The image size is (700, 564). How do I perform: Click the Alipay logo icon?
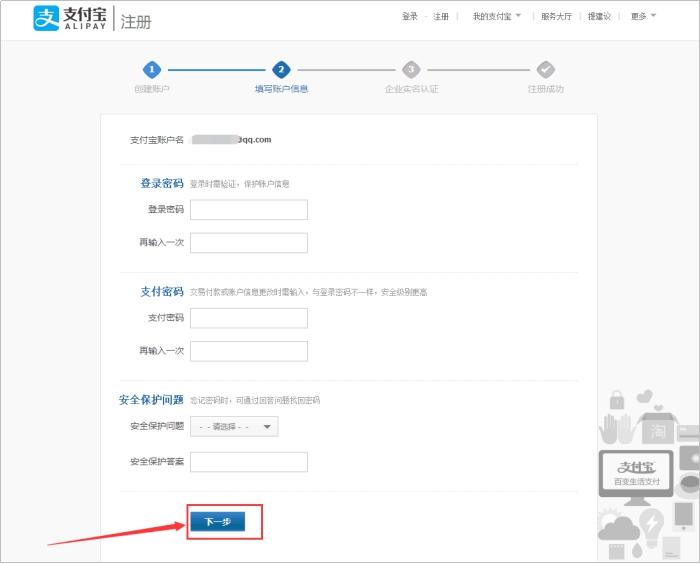pos(47,18)
